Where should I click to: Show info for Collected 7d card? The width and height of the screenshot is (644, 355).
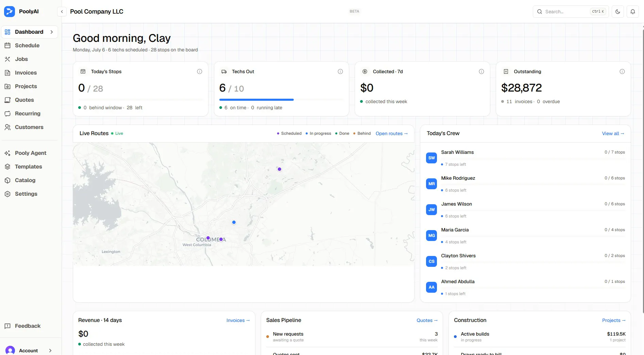(x=481, y=71)
